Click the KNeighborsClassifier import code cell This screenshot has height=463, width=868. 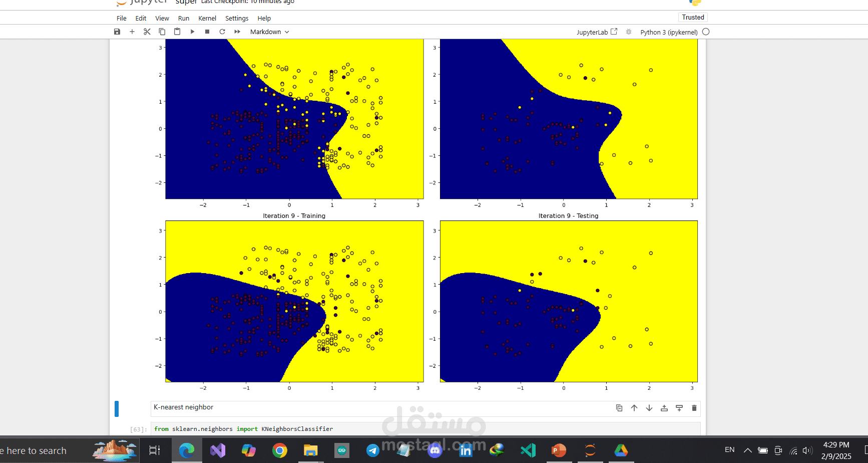(425, 429)
